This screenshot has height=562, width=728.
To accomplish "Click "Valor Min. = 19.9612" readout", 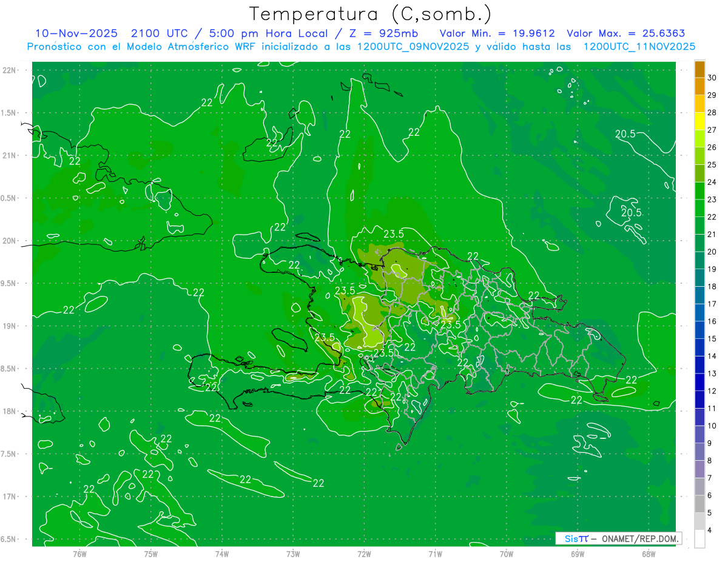I will pyautogui.click(x=497, y=34).
